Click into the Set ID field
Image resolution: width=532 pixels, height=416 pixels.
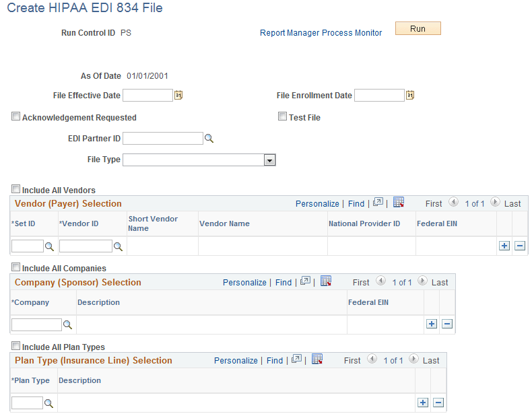click(x=28, y=246)
